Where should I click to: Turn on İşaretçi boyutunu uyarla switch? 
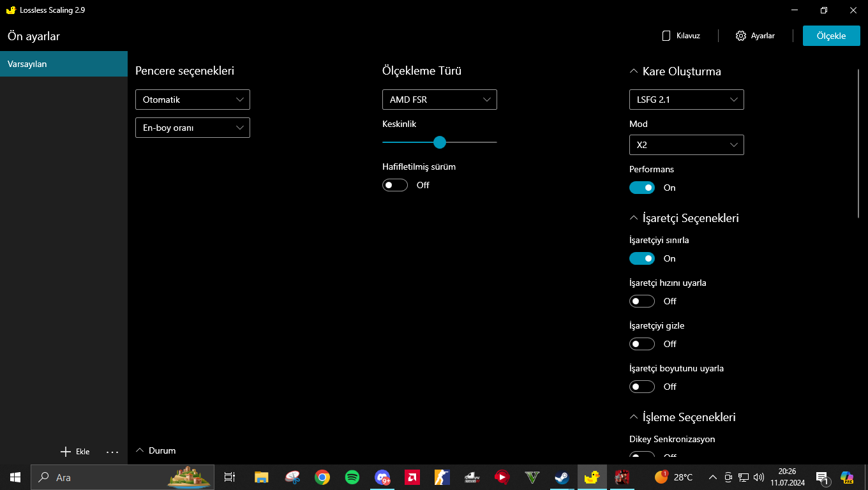click(642, 387)
